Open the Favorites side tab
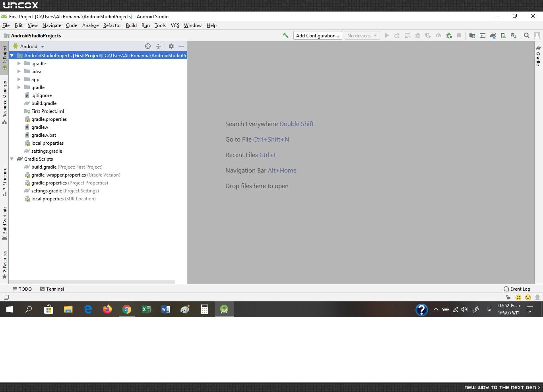Viewport: 543px width, 392px height. (x=5, y=264)
